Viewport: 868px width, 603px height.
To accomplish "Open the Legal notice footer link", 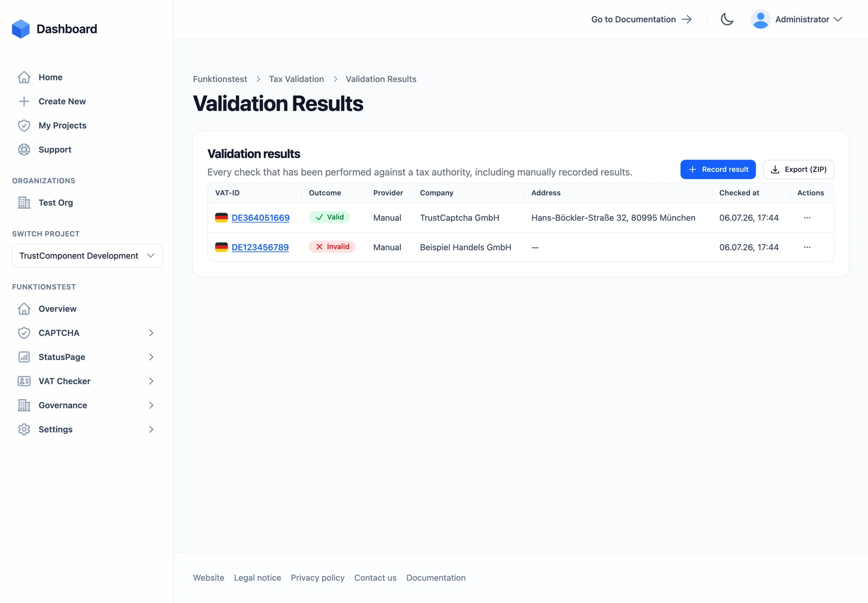I will (258, 578).
